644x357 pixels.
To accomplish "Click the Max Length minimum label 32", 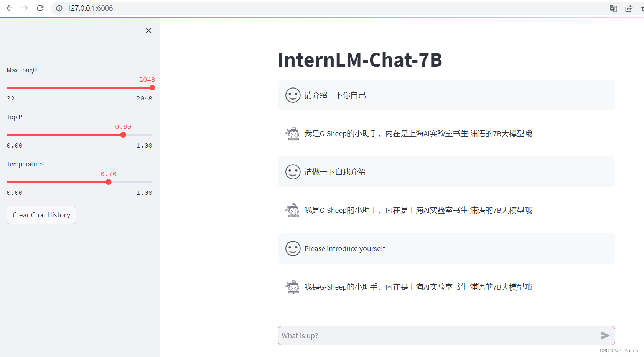I will tap(11, 98).
